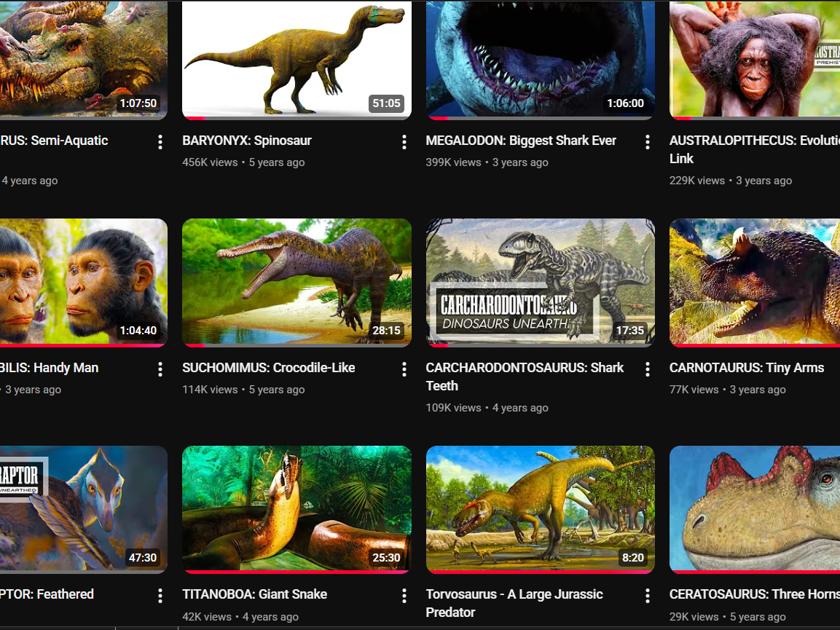Open options menu for CARCHARODONTOSAURUS video
The image size is (840, 630).
[648, 369]
